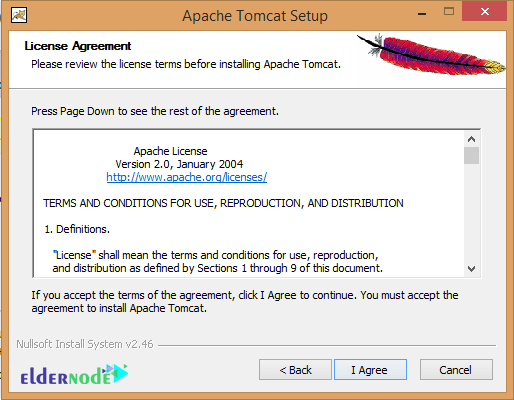Image resolution: width=514 pixels, height=400 pixels.
Task: Click the license scroll up arrow
Action: pyautogui.click(x=471, y=139)
